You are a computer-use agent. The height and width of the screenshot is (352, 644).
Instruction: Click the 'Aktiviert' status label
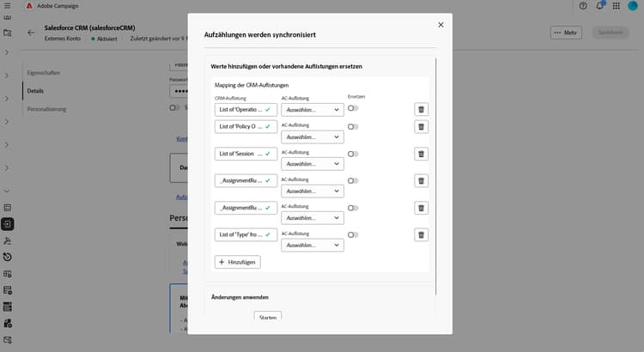click(x=106, y=39)
